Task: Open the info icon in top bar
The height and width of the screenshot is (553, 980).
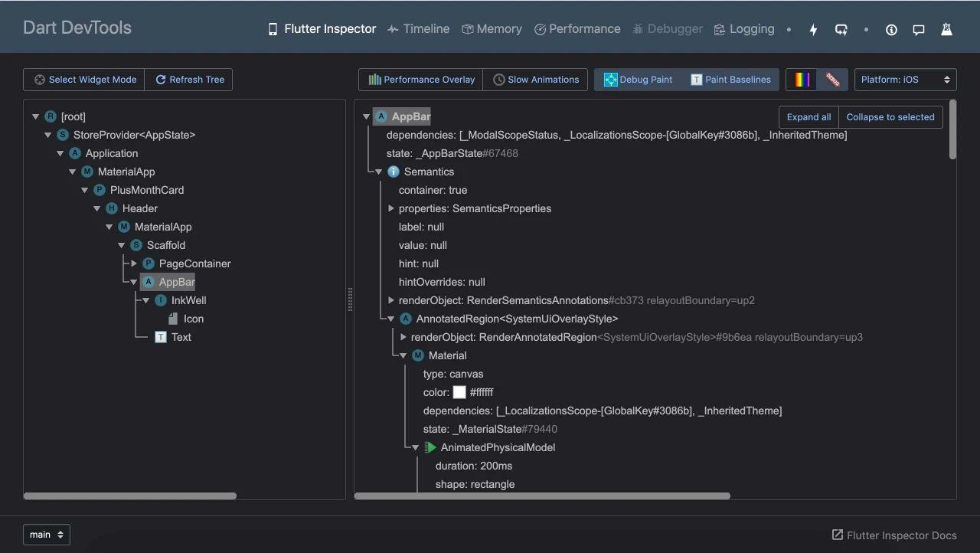Action: (x=891, y=29)
